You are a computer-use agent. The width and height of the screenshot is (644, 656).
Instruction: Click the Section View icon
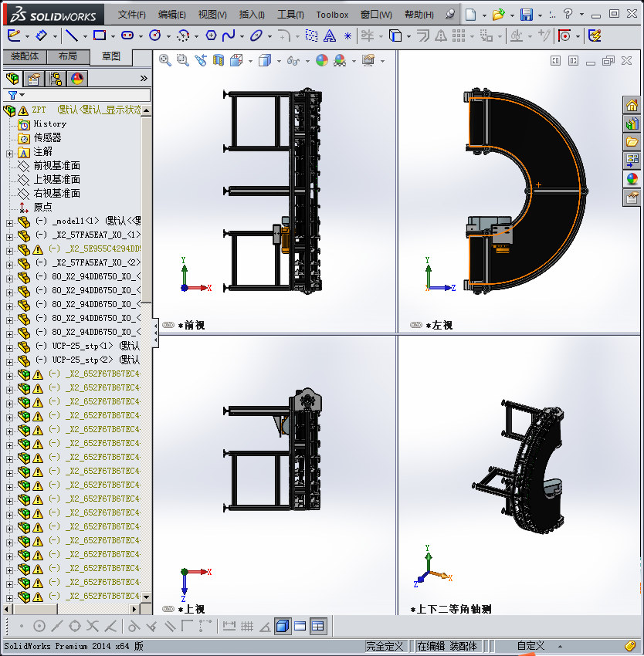tap(219, 61)
